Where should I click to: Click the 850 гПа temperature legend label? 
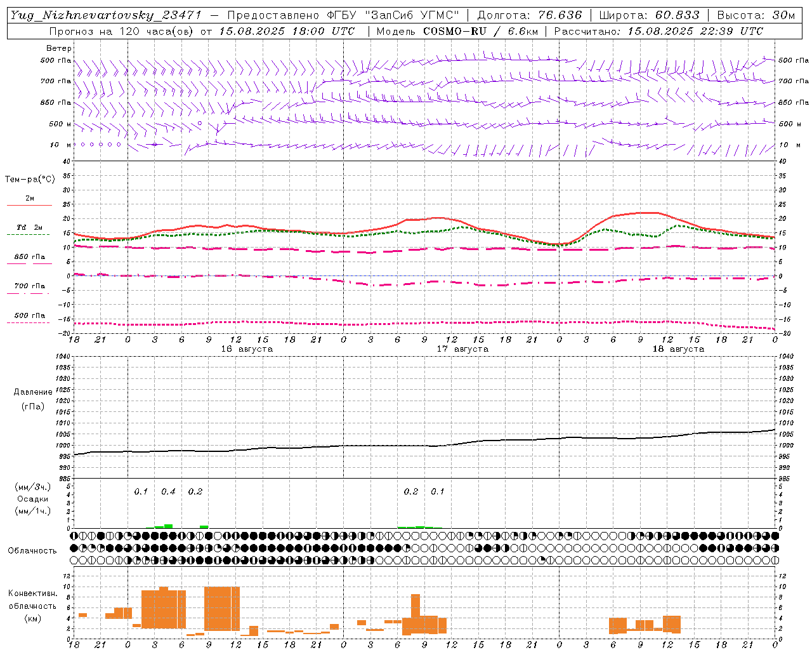[x=30, y=257]
